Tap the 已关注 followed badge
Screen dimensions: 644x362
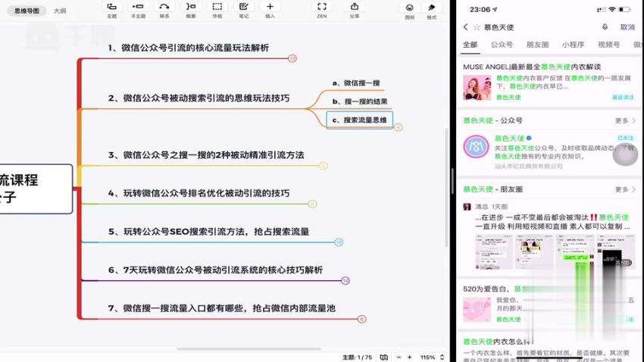pos(626,138)
